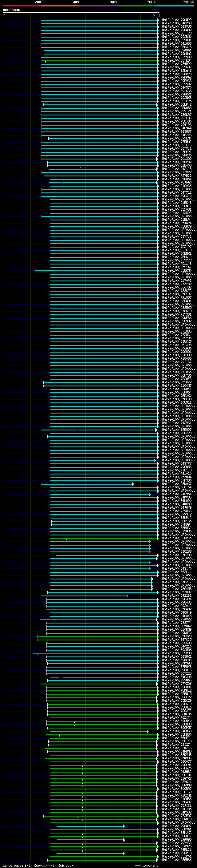Select hit UniRef100_Q9AR18
This screenshot has width=197, height=868.
pos(177,853)
